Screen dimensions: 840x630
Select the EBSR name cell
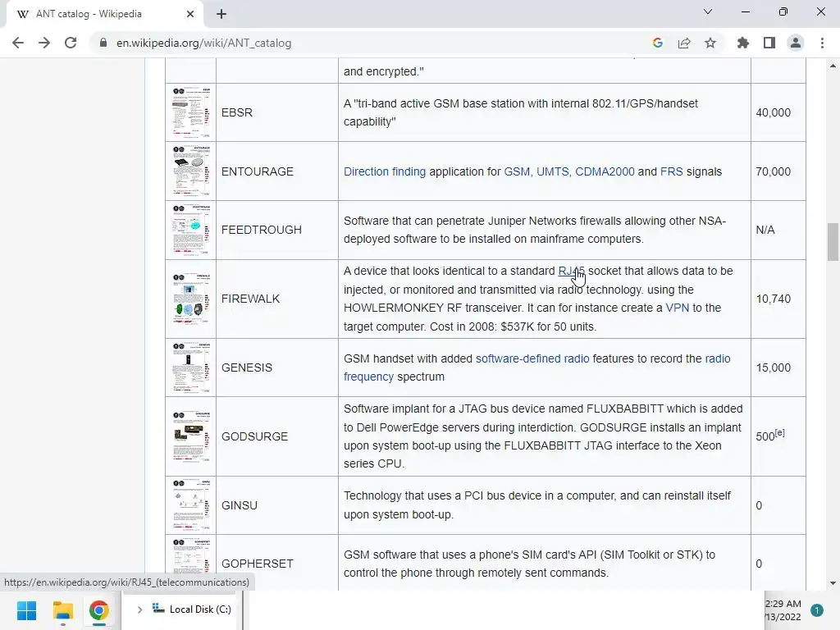[x=277, y=112]
